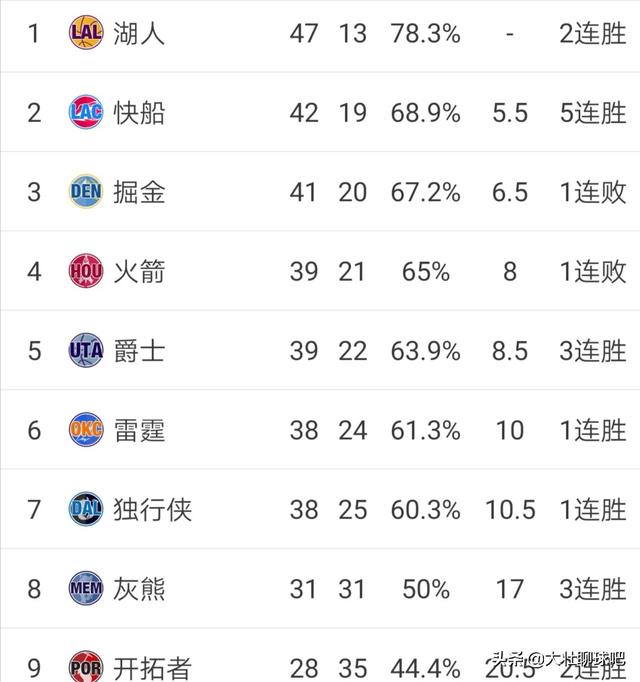Click the Grizzlies MEM team logo
The width and height of the screenshot is (640, 682).
tap(86, 588)
